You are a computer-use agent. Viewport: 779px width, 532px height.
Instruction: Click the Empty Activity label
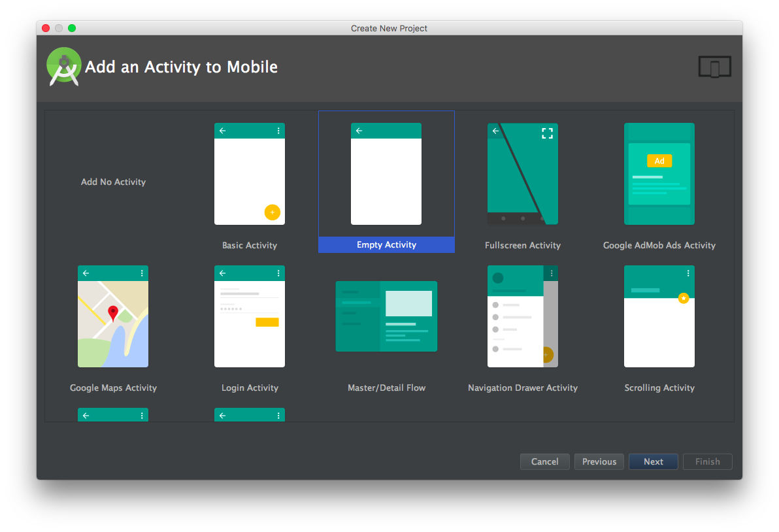(386, 245)
